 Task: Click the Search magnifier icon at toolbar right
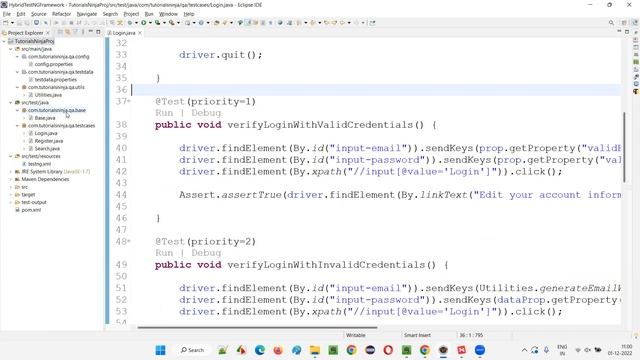coord(611,23)
